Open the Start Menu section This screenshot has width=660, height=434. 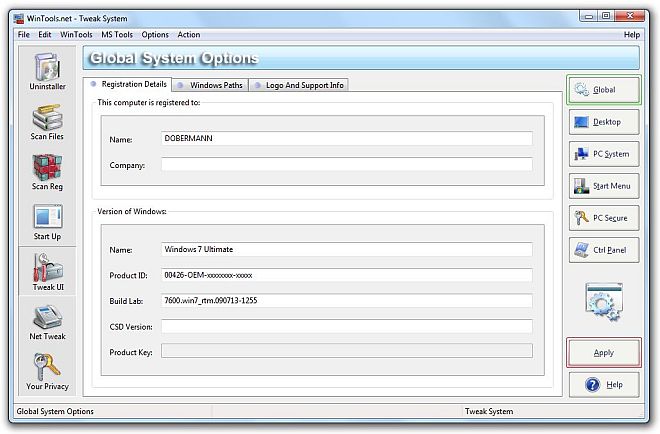(604, 186)
